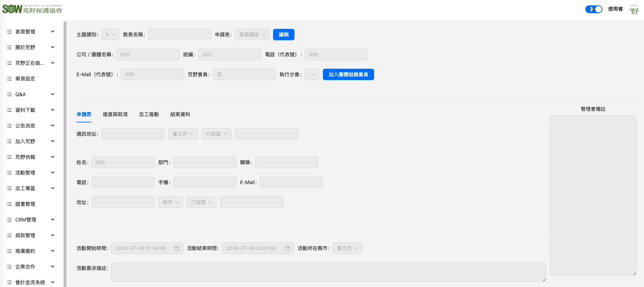This screenshot has width=644, height=287.
Task: Click list icon beside 首頁管理
Action: [9, 32]
